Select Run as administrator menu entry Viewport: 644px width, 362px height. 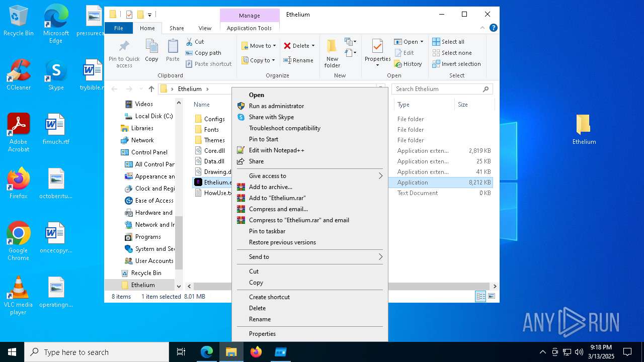point(309,106)
